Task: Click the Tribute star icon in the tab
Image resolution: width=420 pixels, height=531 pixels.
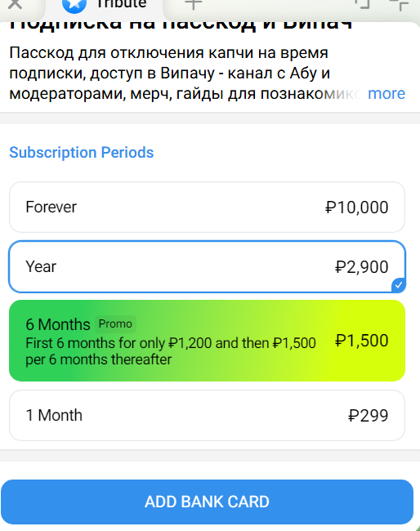Action: tap(74, 5)
